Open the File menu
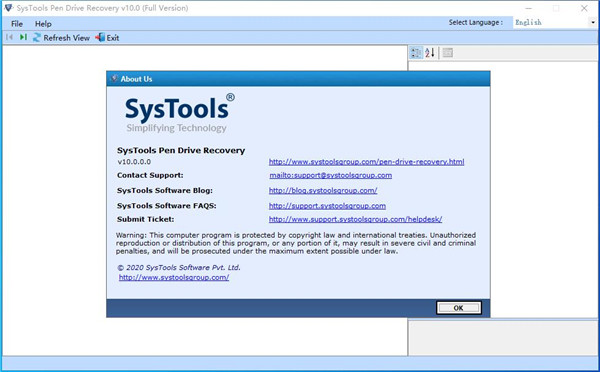 coord(17,24)
